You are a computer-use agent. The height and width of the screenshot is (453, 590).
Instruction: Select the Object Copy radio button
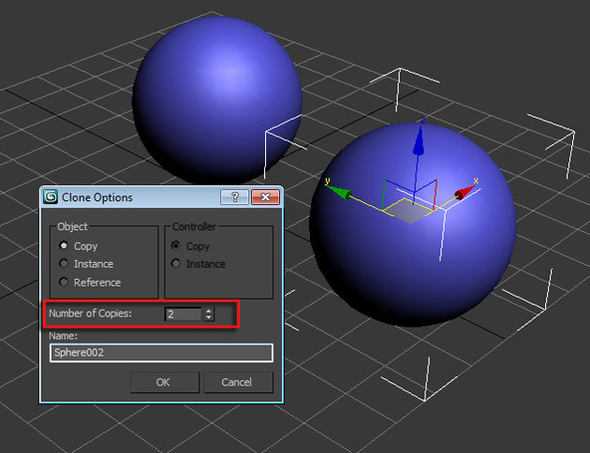64,246
